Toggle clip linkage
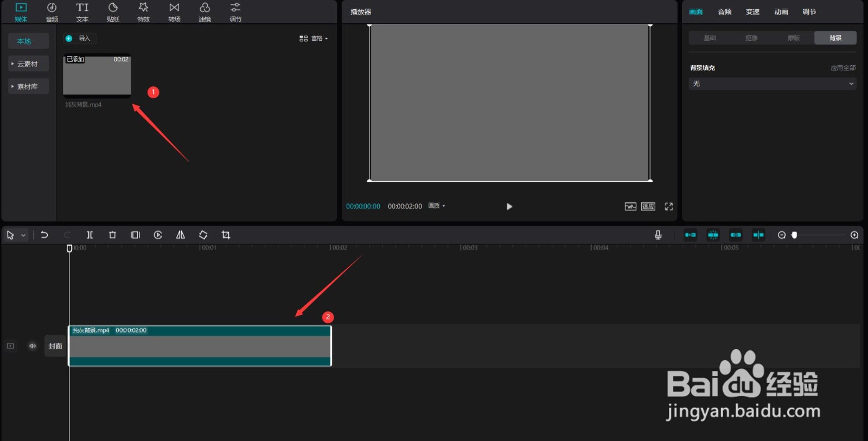 pyautogui.click(x=736, y=235)
